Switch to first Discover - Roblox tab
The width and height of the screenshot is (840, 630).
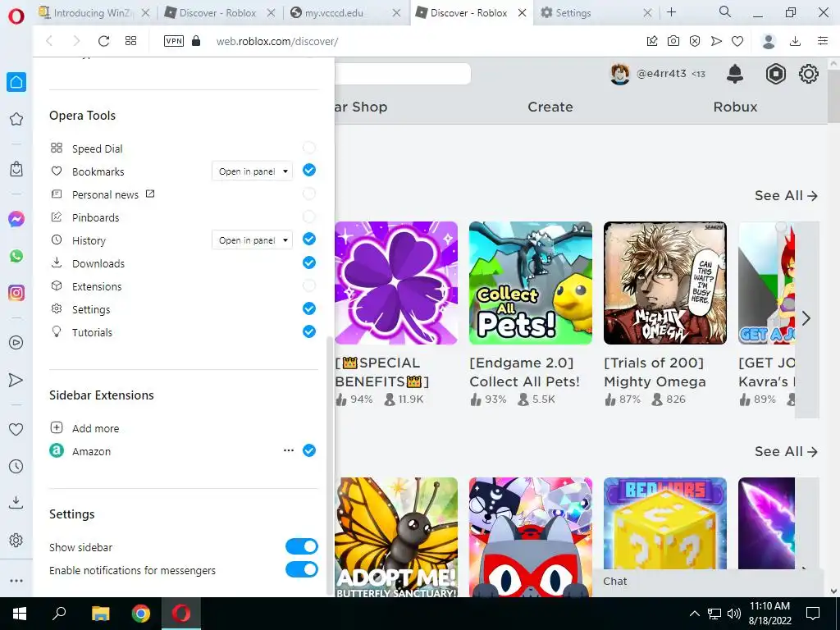coord(220,13)
